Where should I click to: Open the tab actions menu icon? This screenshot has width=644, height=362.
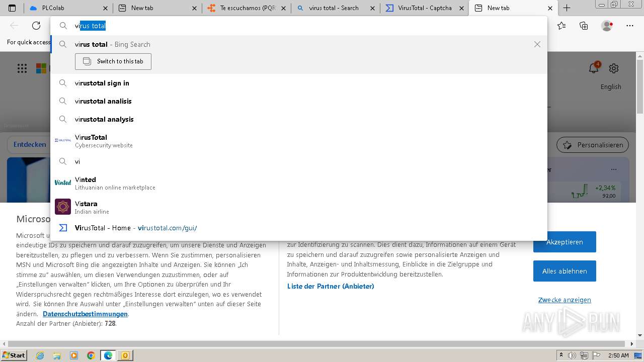(x=12, y=8)
